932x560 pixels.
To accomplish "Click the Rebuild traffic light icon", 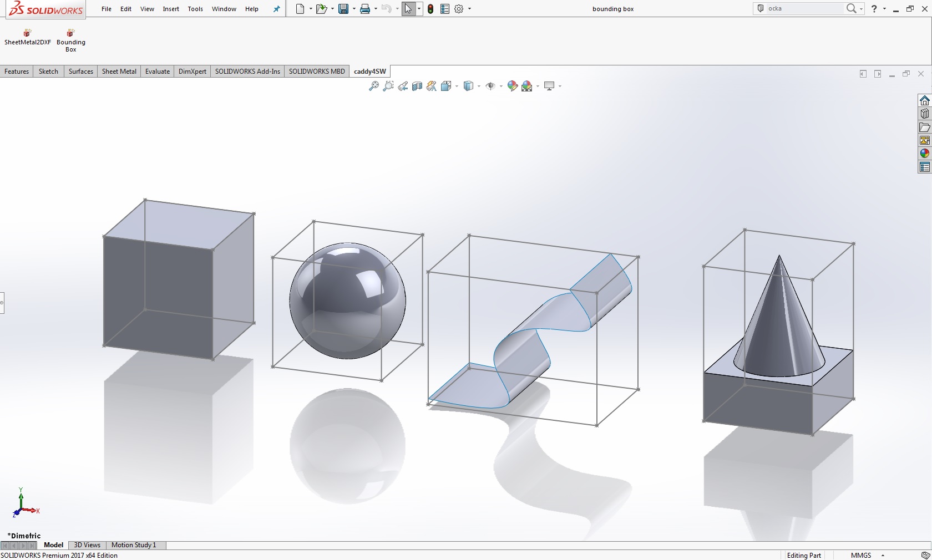I will coord(430,9).
